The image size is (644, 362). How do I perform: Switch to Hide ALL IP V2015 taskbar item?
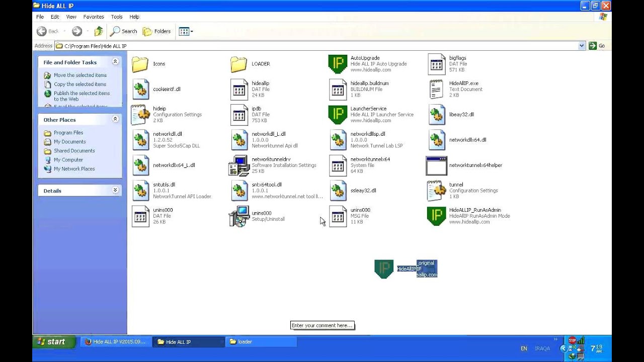[117, 342]
